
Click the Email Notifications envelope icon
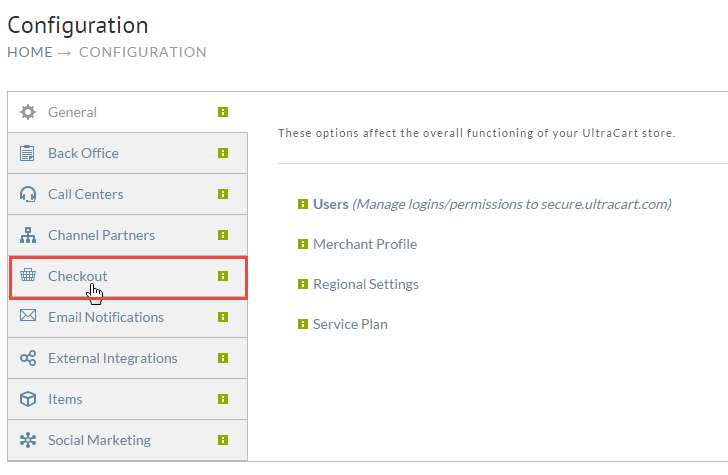point(28,316)
